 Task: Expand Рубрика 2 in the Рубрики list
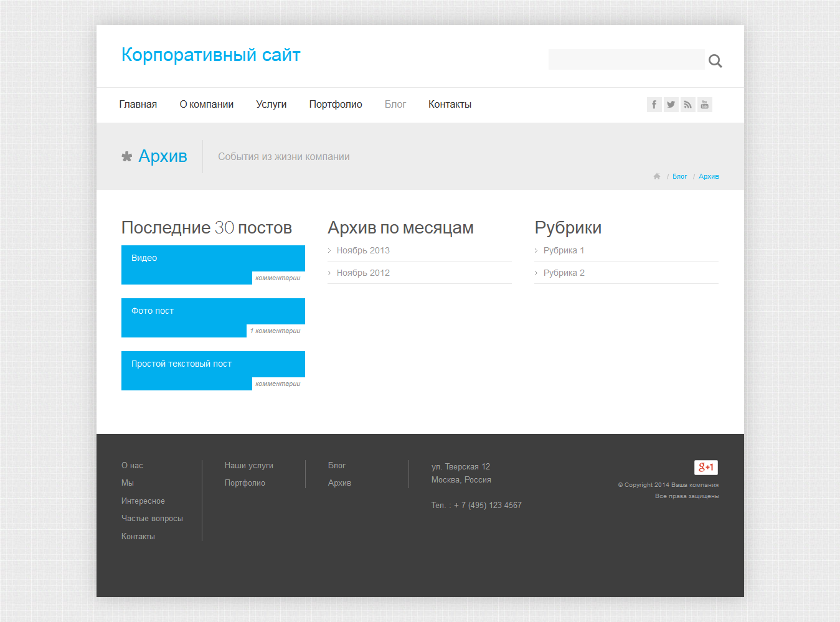[562, 273]
